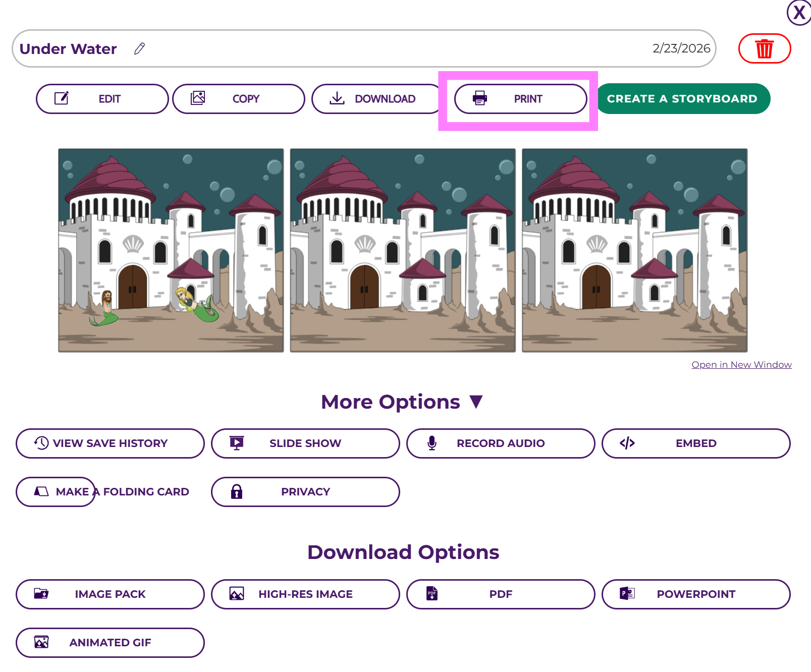Viewport: 811px width, 672px height.
Task: Choose Make a Folding Card
Action: coord(110,491)
